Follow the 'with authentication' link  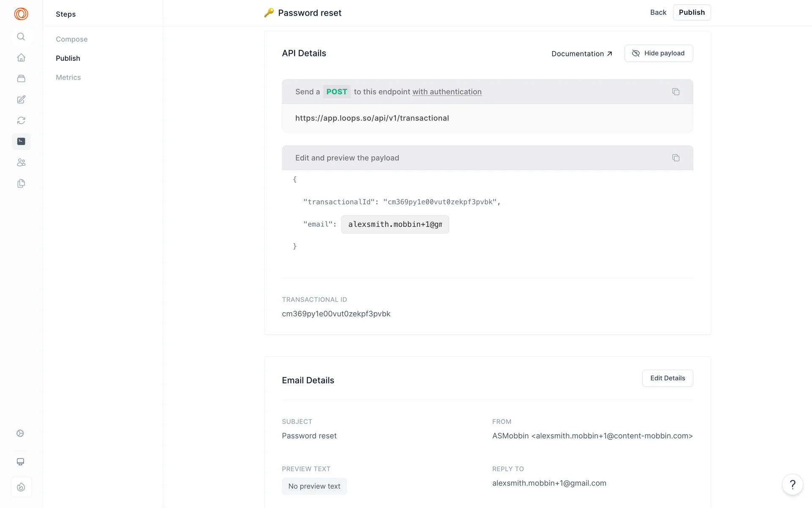(x=447, y=92)
